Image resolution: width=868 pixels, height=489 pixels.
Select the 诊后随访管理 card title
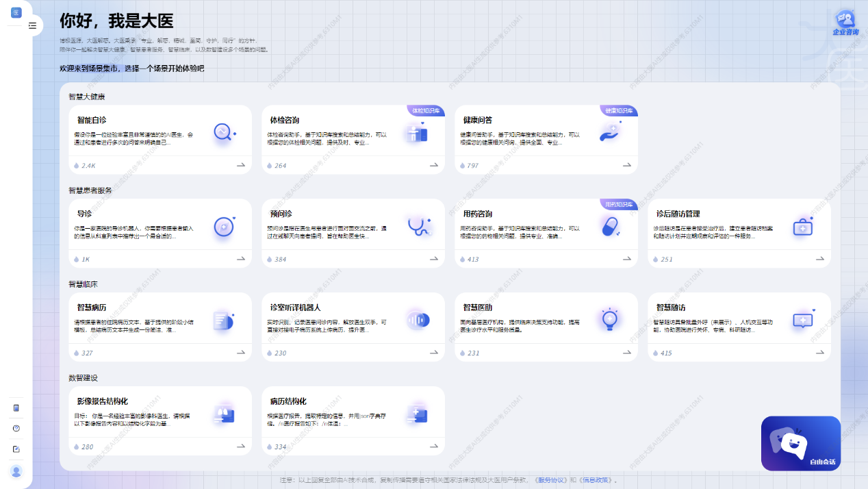click(x=678, y=214)
